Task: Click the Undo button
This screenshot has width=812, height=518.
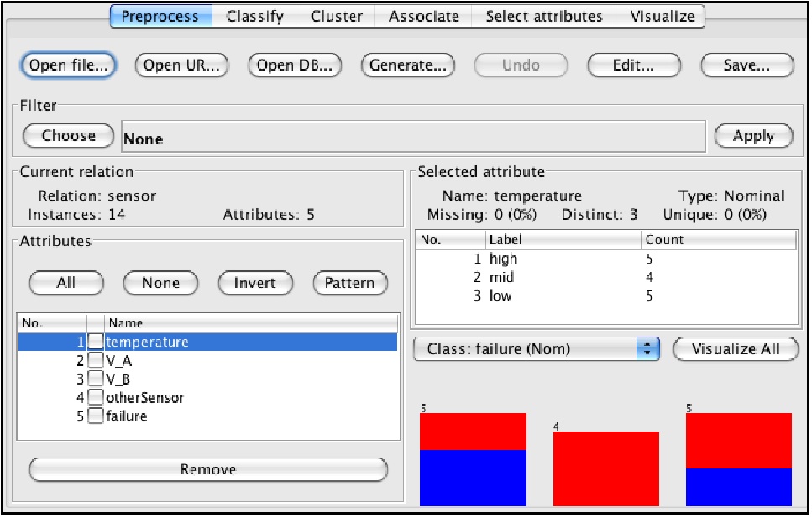Action: 521,65
